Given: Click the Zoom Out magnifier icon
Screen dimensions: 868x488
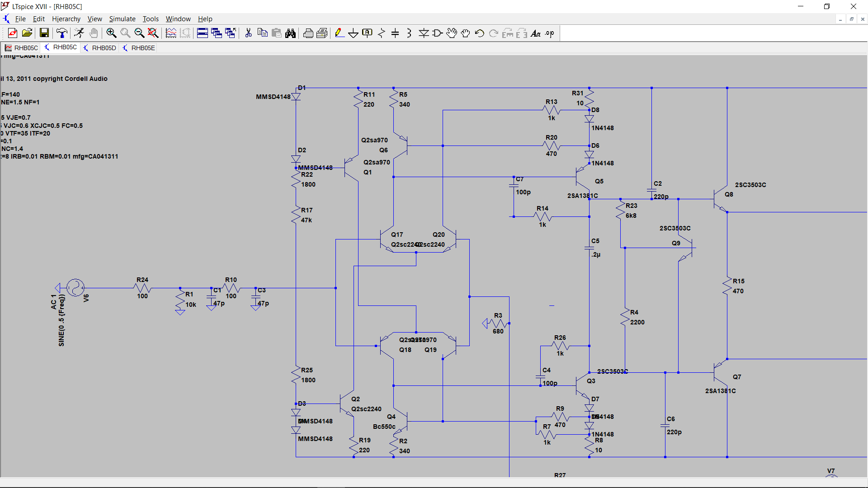Looking at the screenshot, I should pyautogui.click(x=139, y=33).
